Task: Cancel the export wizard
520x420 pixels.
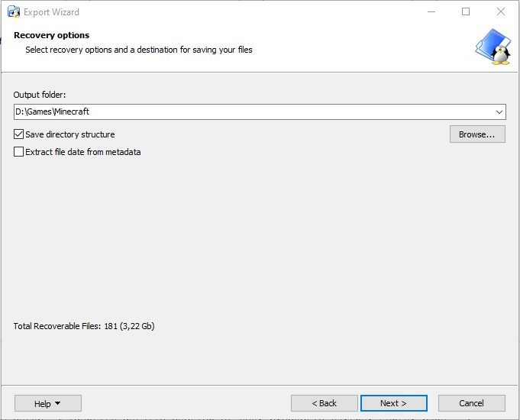Action: [x=471, y=403]
